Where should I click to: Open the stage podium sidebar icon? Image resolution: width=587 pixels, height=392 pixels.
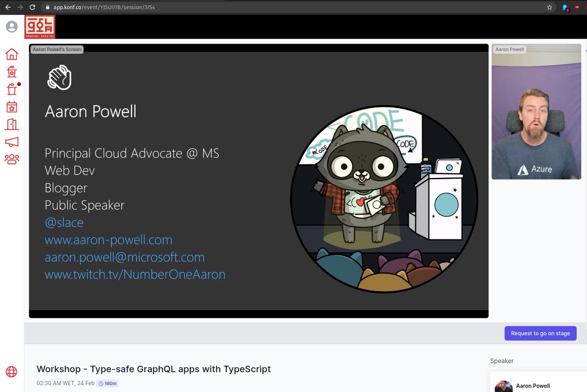pos(12,72)
